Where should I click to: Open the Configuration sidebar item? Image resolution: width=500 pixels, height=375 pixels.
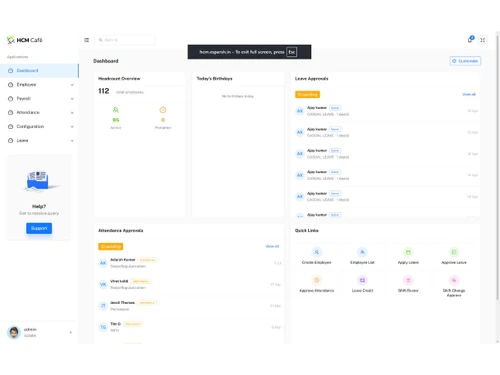pyautogui.click(x=39, y=127)
